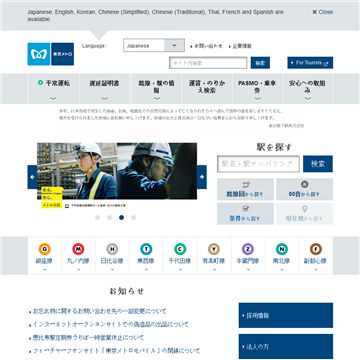Open the フィーチャーフォンサイト news link

(x=116, y=351)
